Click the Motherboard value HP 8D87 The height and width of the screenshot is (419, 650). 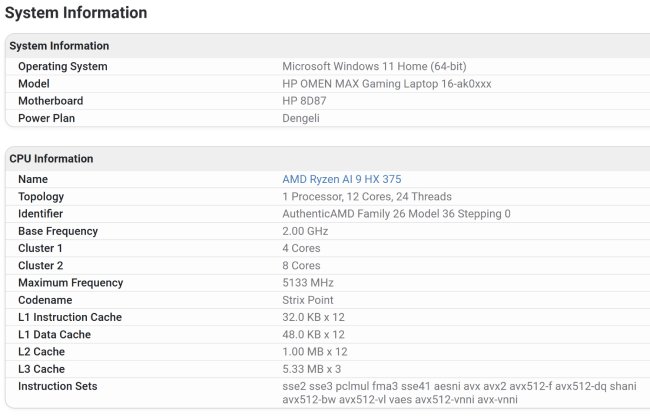point(309,101)
